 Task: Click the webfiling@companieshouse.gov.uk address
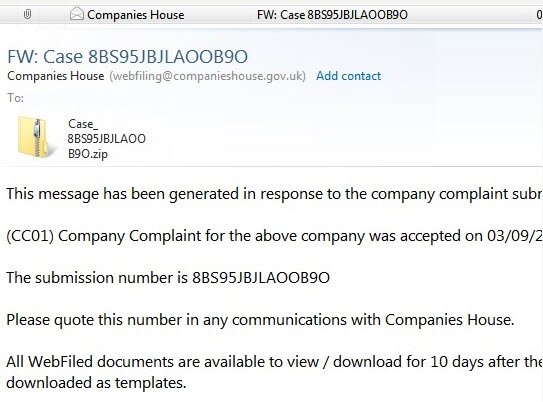pyautogui.click(x=207, y=76)
